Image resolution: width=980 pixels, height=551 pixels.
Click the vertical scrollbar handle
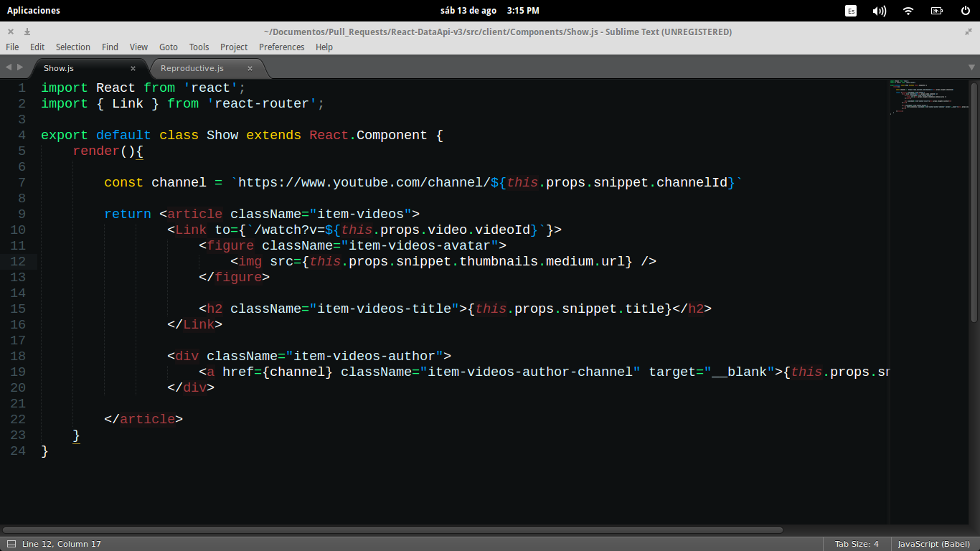(974, 201)
